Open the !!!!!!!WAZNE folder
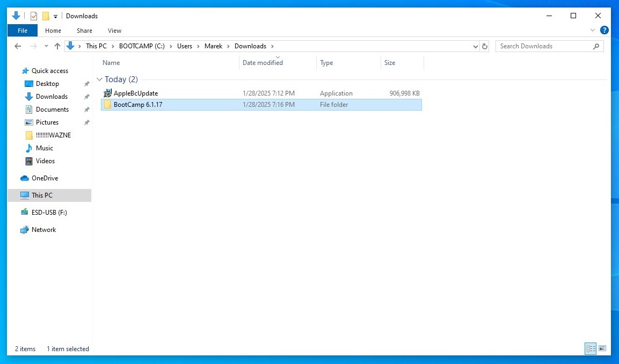Image resolution: width=619 pixels, height=364 pixels. (x=53, y=135)
